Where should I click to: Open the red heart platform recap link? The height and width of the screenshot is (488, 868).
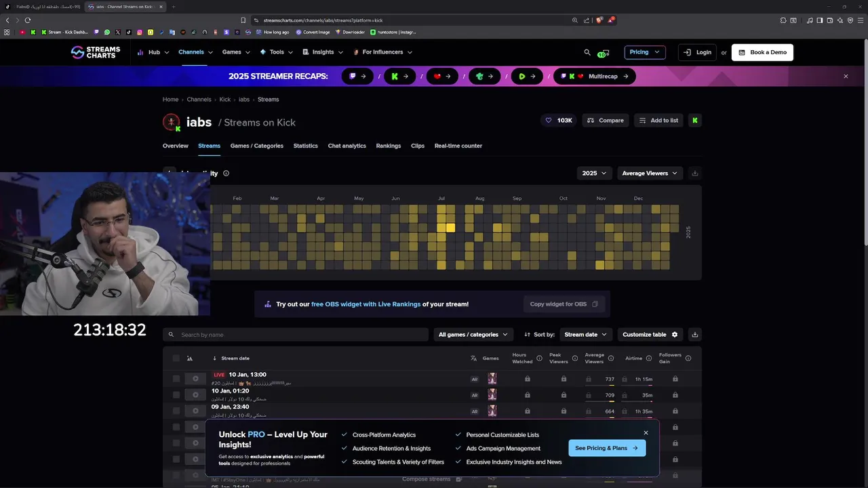pyautogui.click(x=442, y=77)
